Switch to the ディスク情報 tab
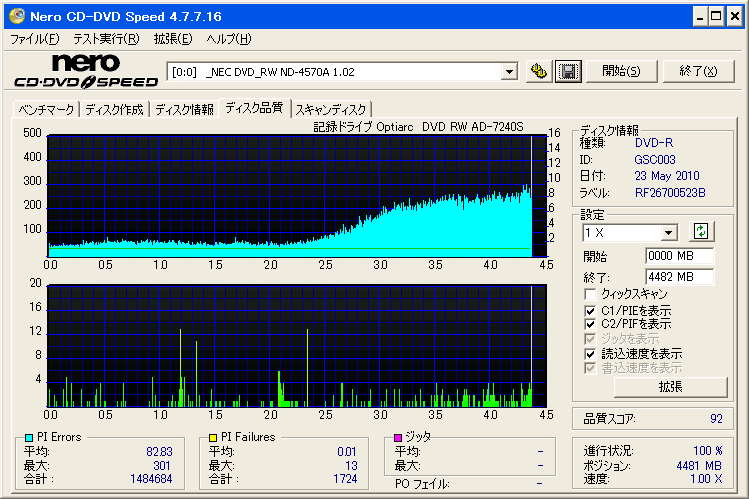 [x=184, y=109]
